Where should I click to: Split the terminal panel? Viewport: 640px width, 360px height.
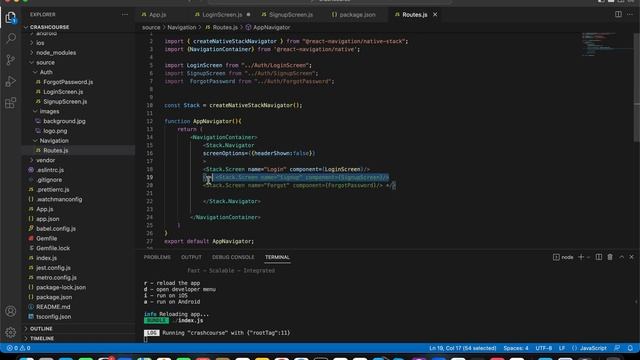coord(598,257)
